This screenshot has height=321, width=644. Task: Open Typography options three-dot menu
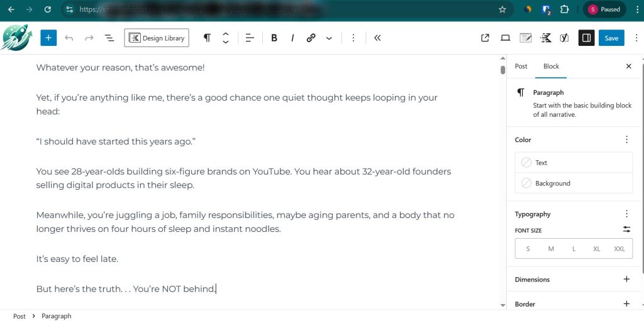click(x=626, y=214)
